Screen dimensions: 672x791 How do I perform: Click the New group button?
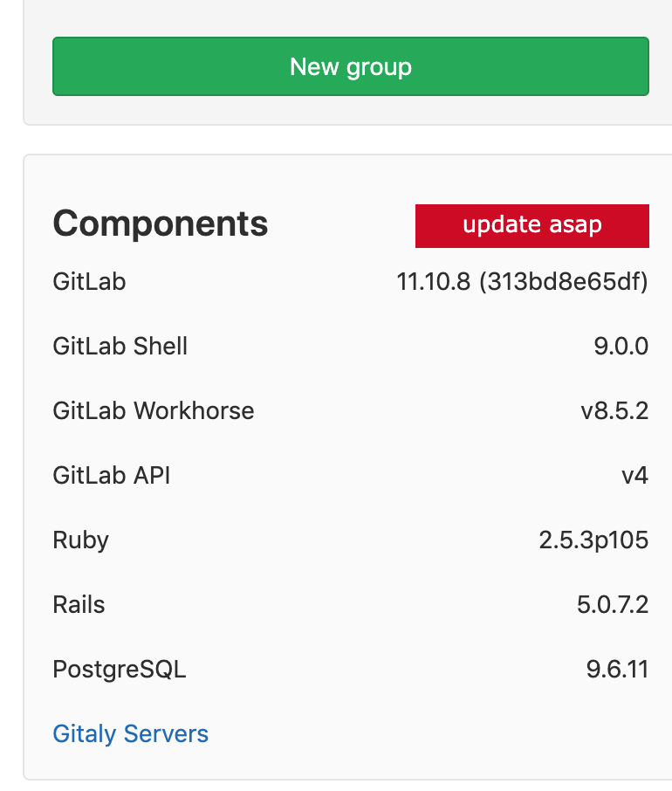click(350, 66)
